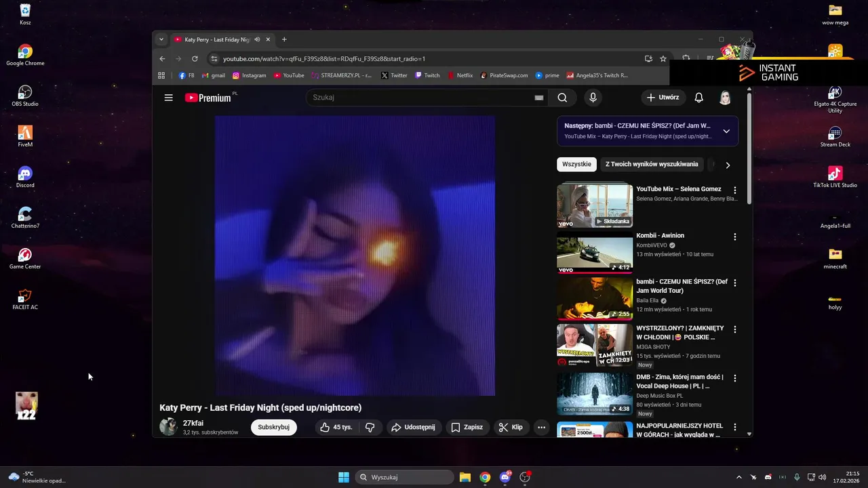The image size is (868, 488).
Task: Open options for YouTube Mix – Selena Gomez
Action: (734, 190)
